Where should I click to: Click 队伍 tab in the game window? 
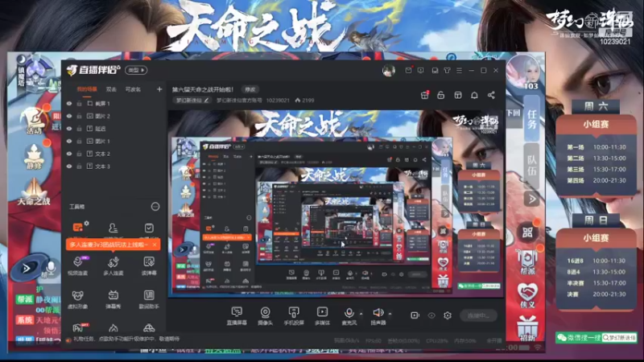coord(532,166)
